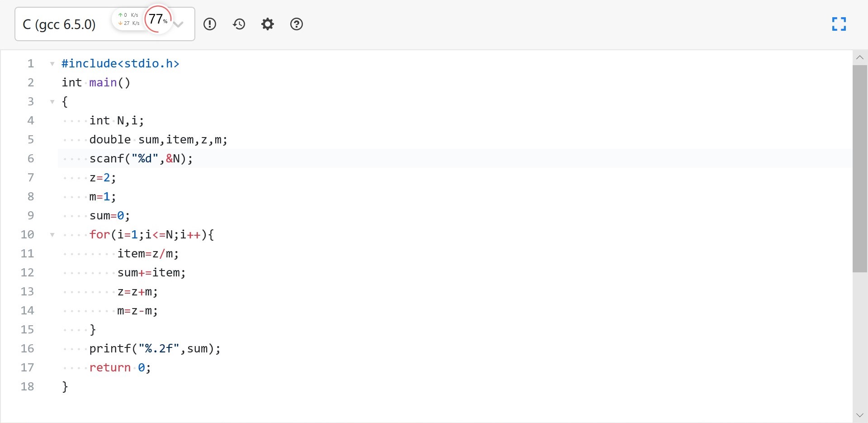Screen dimensions: 868x423
Task: Click the 77% network speed badge
Action: click(x=158, y=19)
